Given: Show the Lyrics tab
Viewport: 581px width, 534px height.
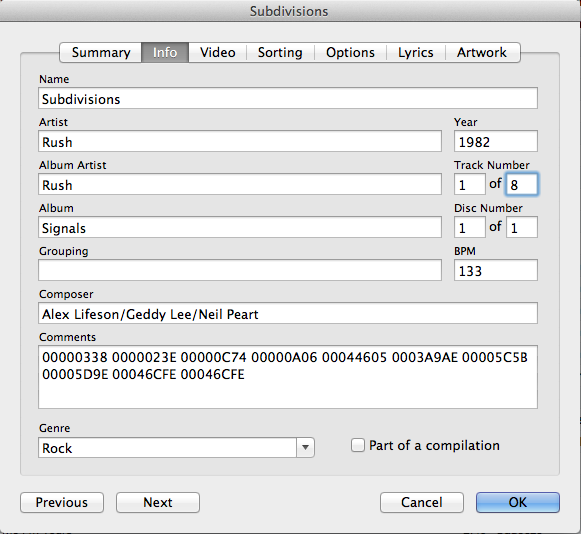Looking at the screenshot, I should click(x=416, y=53).
